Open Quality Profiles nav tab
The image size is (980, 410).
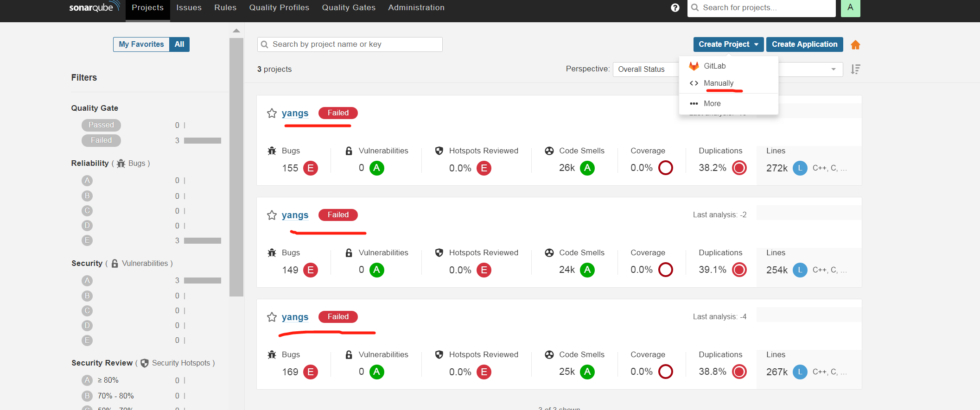[x=279, y=7]
